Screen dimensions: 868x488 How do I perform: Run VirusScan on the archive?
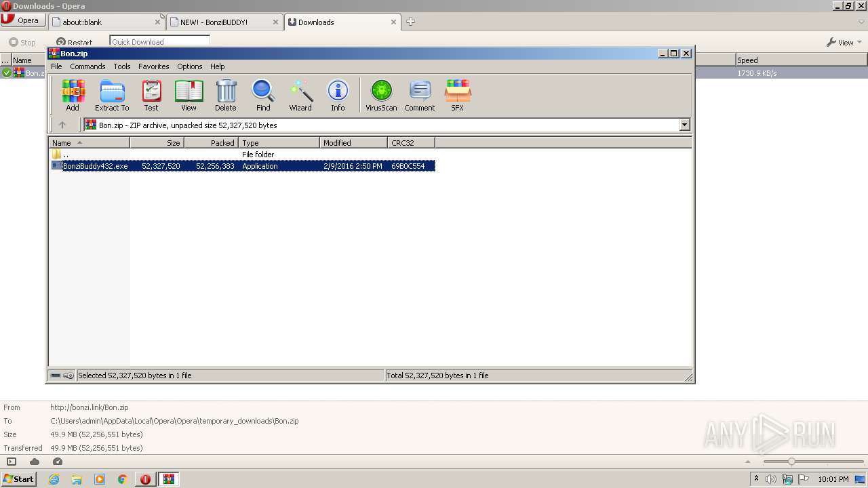(381, 95)
